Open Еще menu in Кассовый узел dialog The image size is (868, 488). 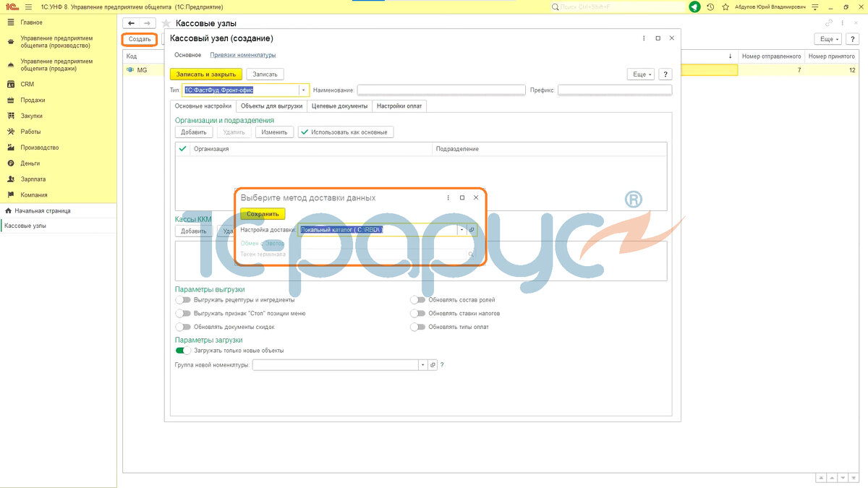[640, 74]
